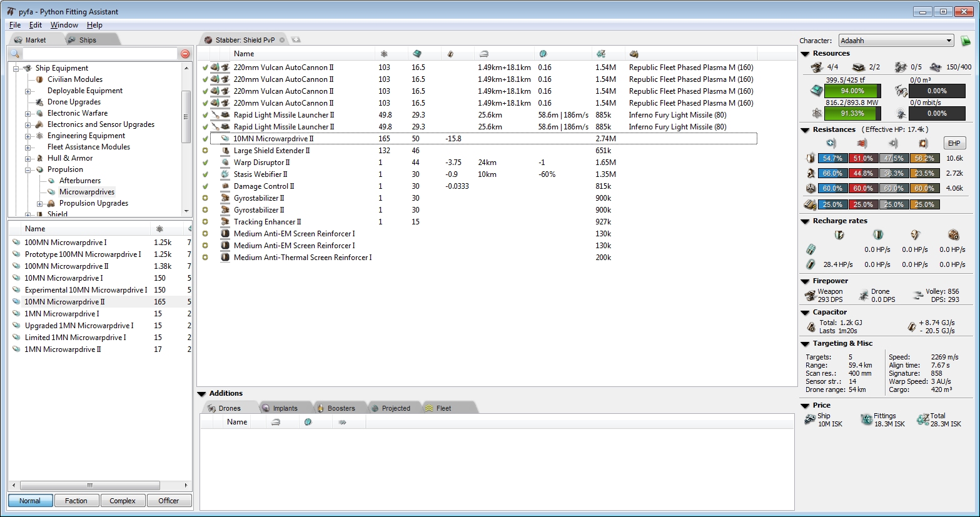The height and width of the screenshot is (517, 980).
Task: Click the CPU usage bar showing 94.00%
Action: click(x=852, y=91)
